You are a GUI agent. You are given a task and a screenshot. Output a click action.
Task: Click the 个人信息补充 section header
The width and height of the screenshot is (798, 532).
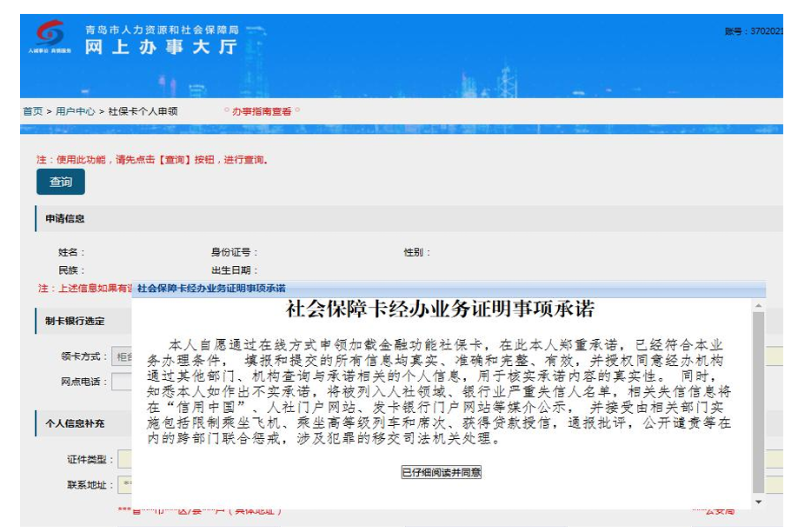point(75,423)
